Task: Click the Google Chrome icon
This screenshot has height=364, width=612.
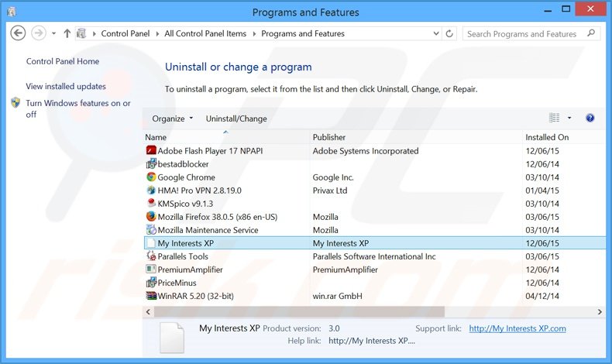Action: 151,177
